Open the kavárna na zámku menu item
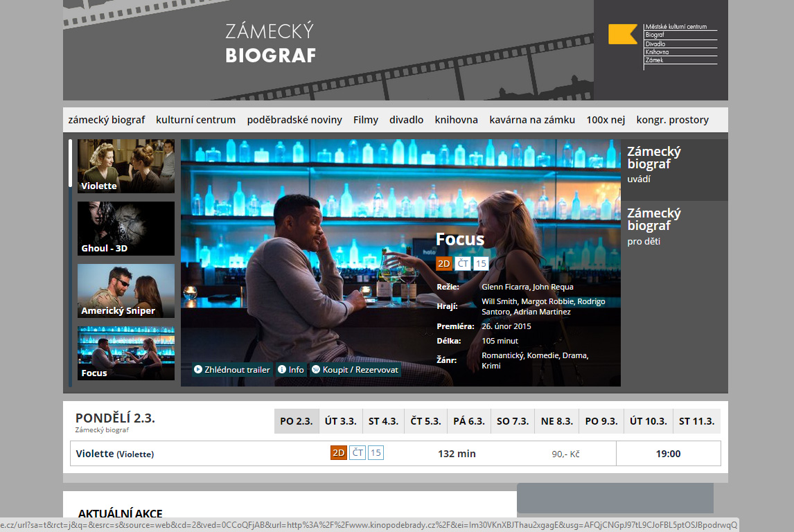Viewport: 794px width, 532px height. click(532, 120)
